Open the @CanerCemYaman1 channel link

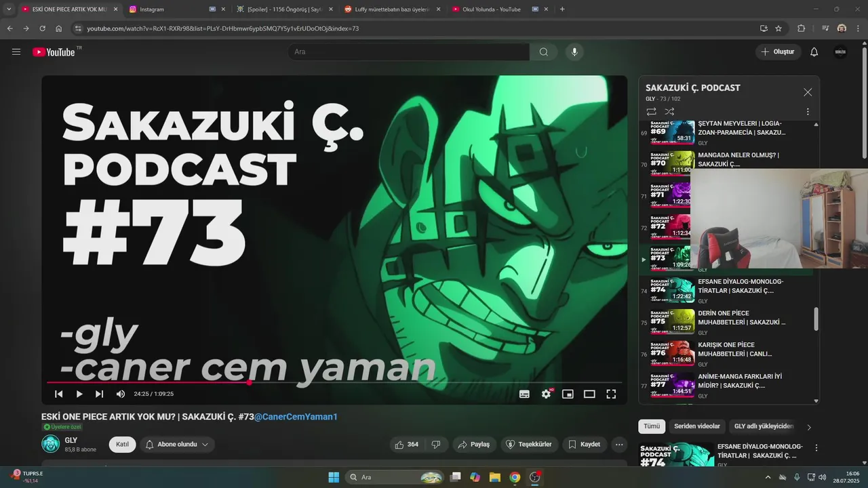(296, 417)
